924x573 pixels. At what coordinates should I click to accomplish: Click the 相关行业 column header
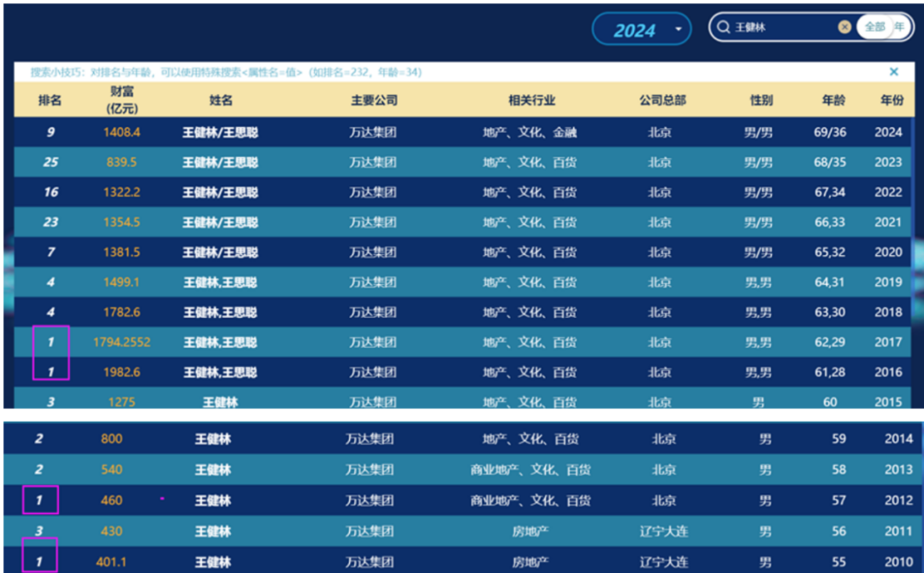point(531,100)
